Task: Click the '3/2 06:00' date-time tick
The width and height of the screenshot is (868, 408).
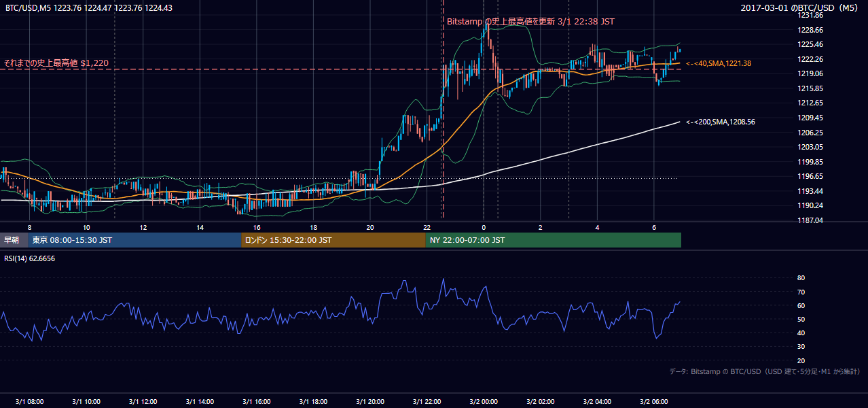Action: pos(653,402)
